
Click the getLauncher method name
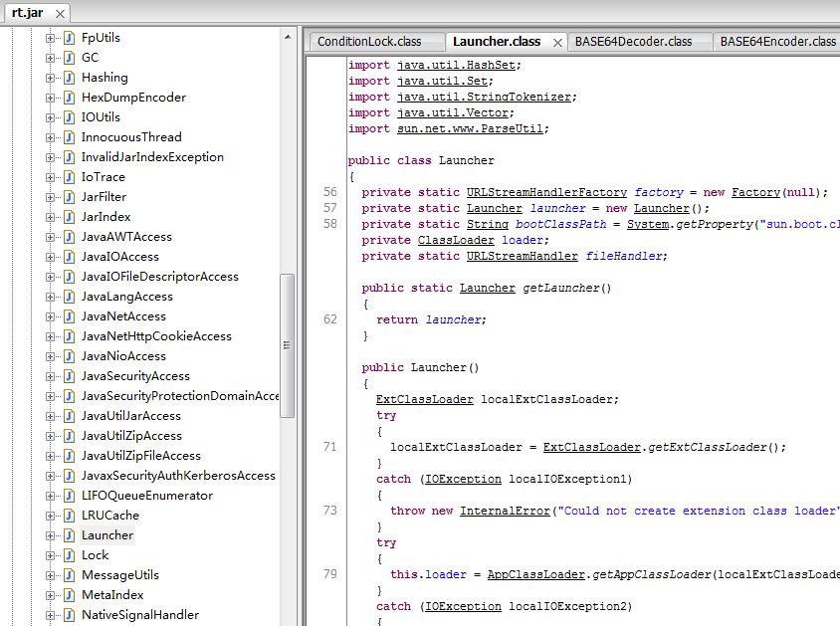561,288
